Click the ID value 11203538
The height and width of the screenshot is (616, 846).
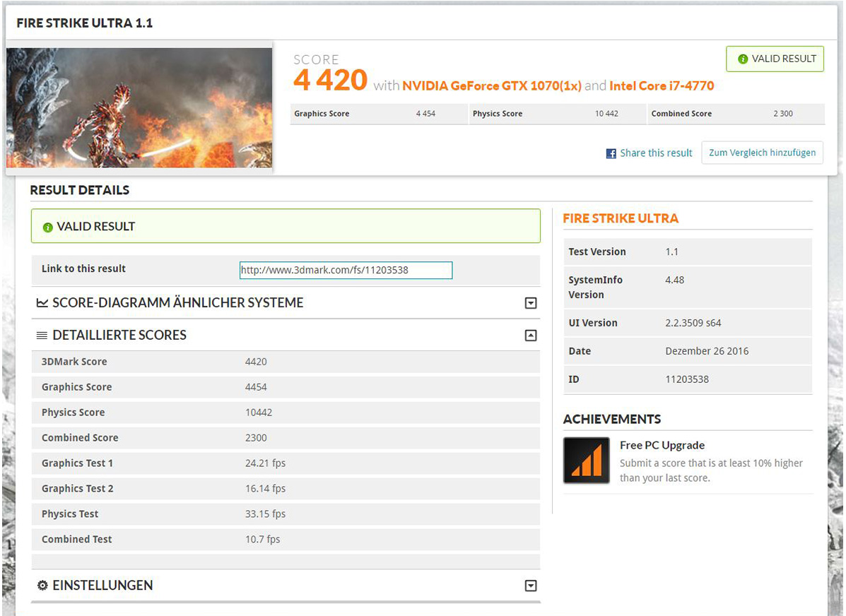[687, 379]
